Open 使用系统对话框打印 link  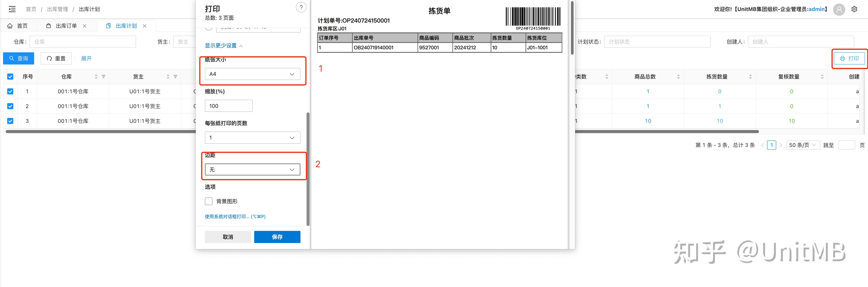click(235, 217)
